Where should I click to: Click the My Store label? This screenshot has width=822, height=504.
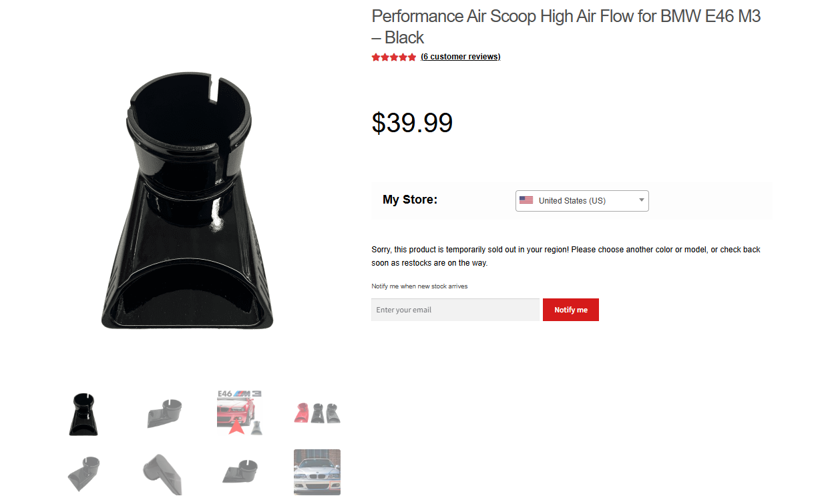tap(409, 200)
